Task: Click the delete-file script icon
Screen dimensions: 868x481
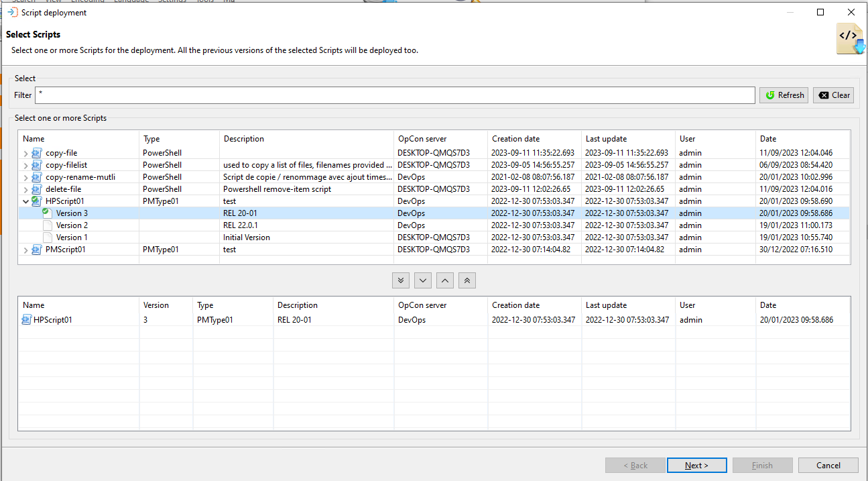Action: coord(37,189)
